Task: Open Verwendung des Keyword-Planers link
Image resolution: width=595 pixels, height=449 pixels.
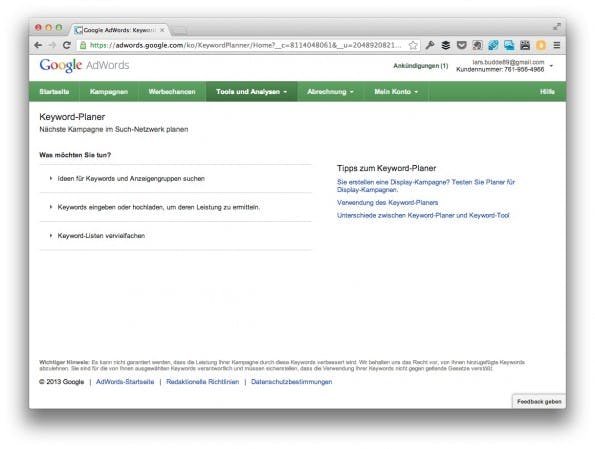Action: coord(387,202)
